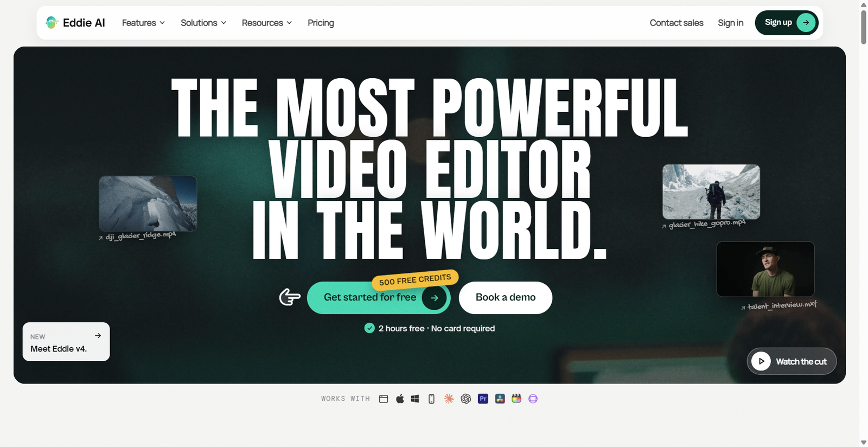Click the DaVinci Resolve icon
The width and height of the screenshot is (868, 447).
click(x=500, y=399)
